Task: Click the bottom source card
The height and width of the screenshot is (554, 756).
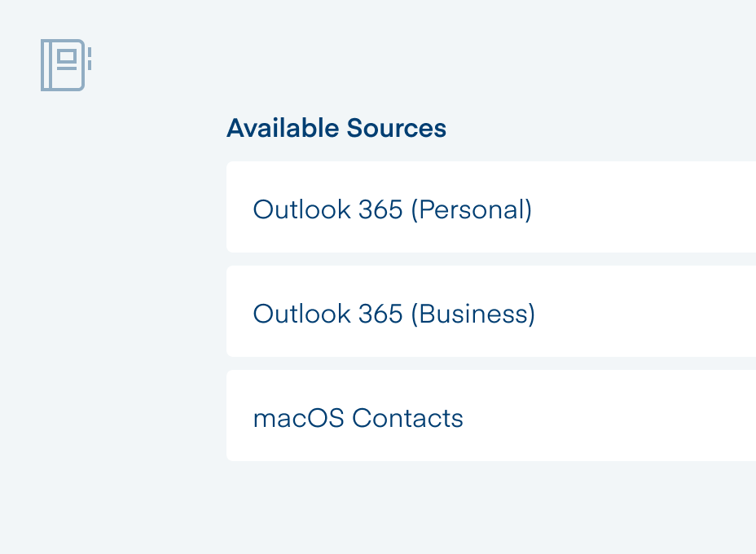Action: pos(489,415)
